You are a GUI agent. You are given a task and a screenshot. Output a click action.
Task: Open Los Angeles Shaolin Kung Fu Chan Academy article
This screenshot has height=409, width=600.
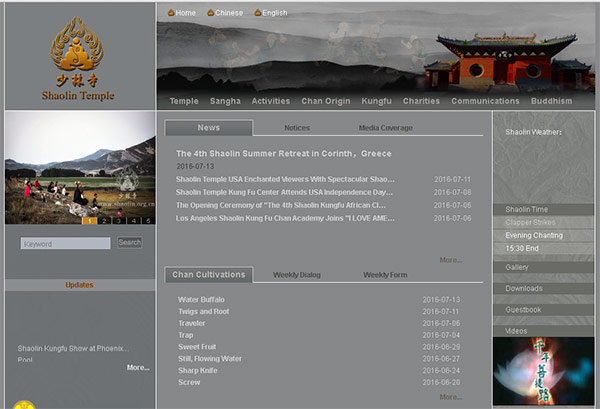[x=285, y=218]
